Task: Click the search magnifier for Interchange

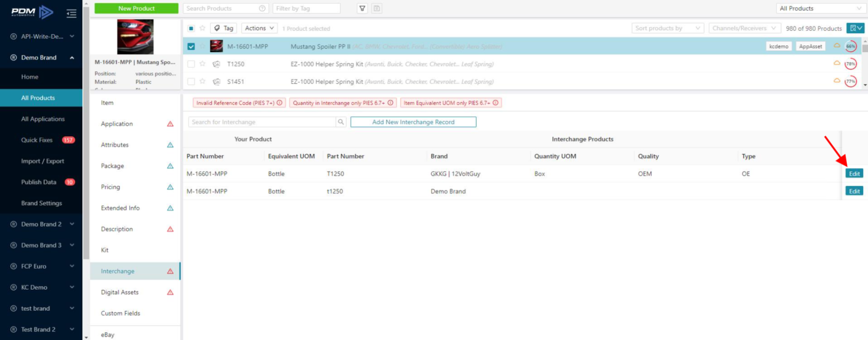Action: point(341,122)
